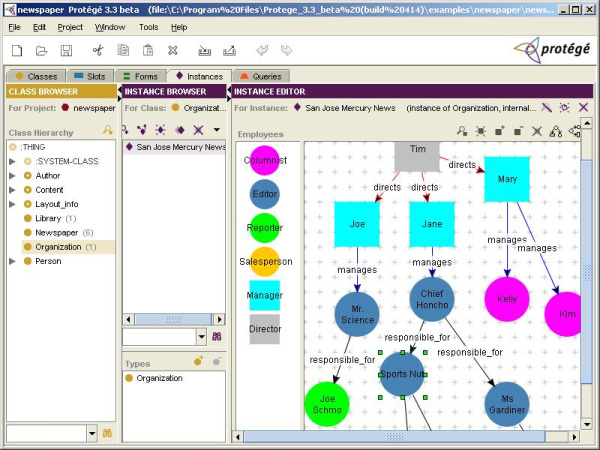Image resolution: width=600 pixels, height=450 pixels.
Task: Expand the Author class tree node
Action: pyautogui.click(x=13, y=175)
